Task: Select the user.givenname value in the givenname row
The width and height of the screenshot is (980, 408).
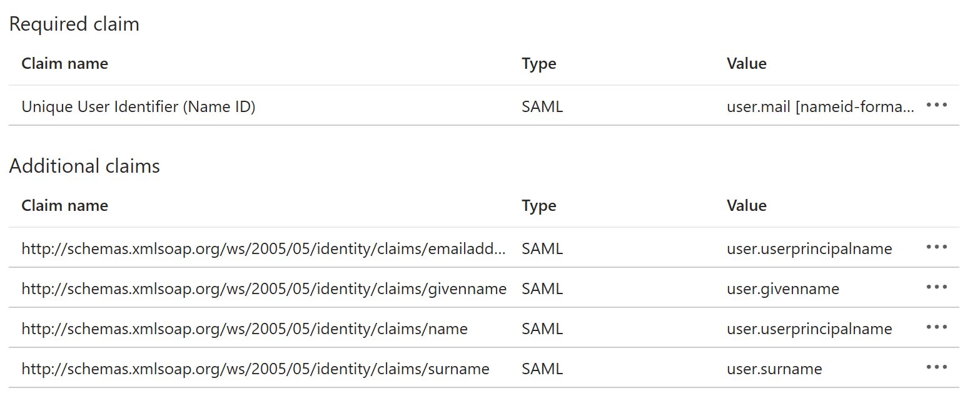Action: pyautogui.click(x=782, y=288)
